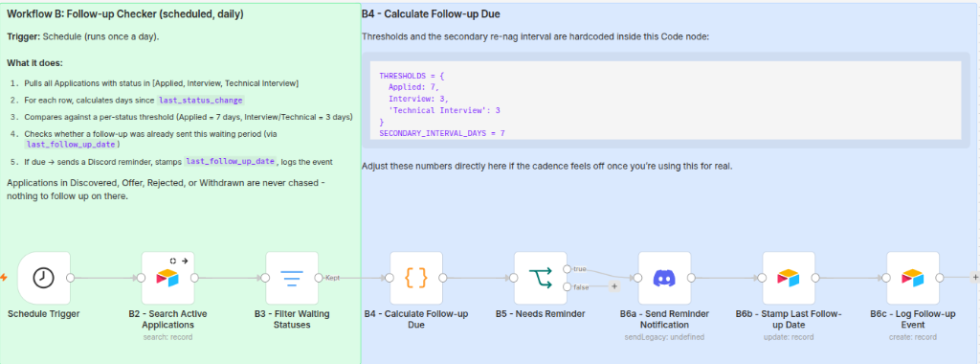The width and height of the screenshot is (980, 364).
Task: Click the 'sendLegacy: undefined' subtitle
Action: (664, 337)
